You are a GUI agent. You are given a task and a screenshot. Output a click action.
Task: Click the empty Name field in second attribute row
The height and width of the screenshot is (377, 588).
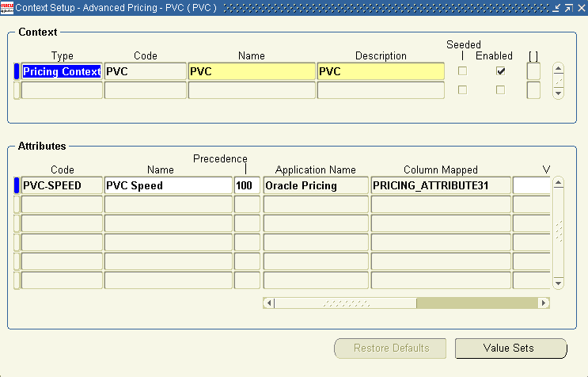coord(169,204)
